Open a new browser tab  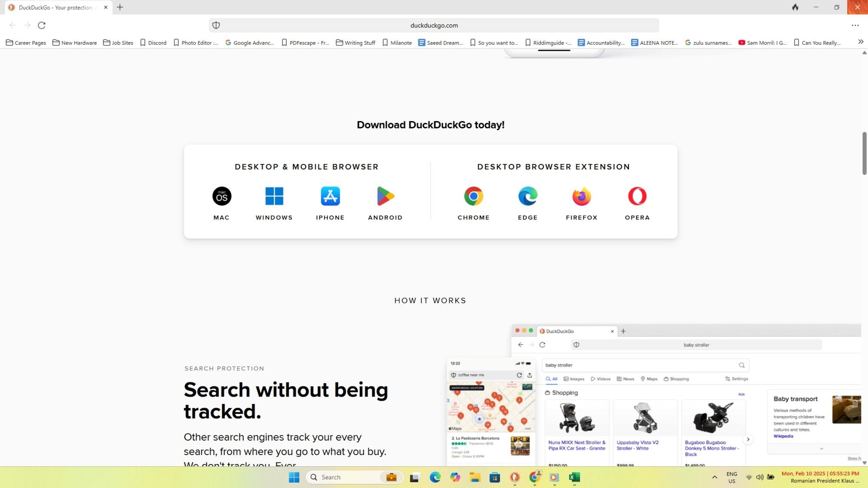pyautogui.click(x=120, y=7)
